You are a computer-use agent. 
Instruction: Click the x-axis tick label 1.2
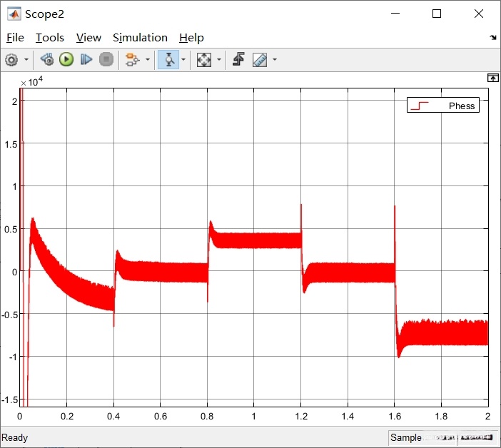pyautogui.click(x=301, y=416)
